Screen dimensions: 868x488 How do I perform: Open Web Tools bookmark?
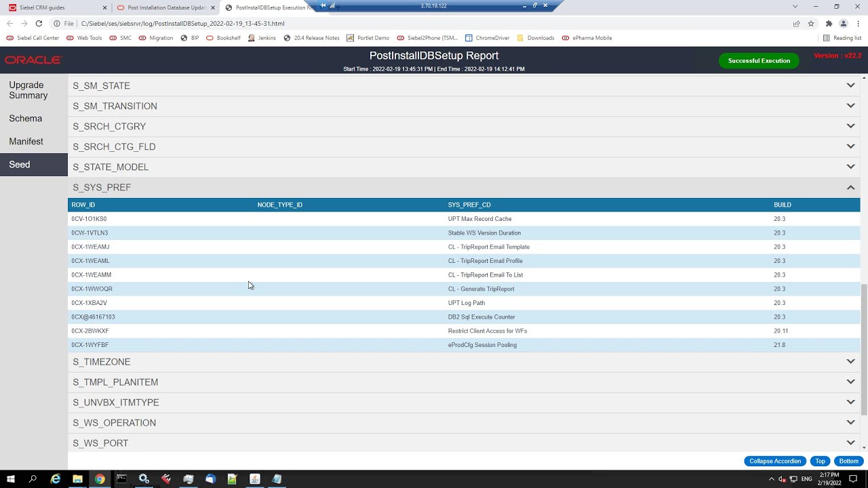click(84, 38)
